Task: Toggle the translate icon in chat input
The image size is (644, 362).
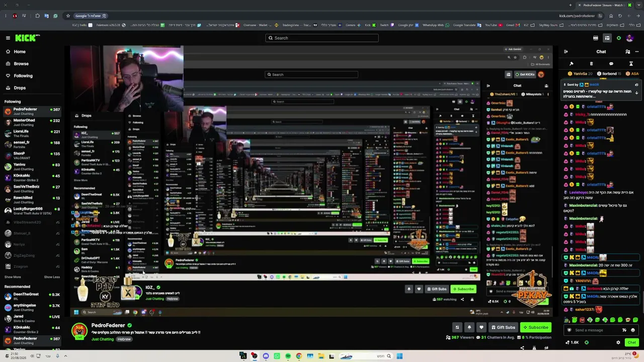Action: pyautogui.click(x=624, y=330)
